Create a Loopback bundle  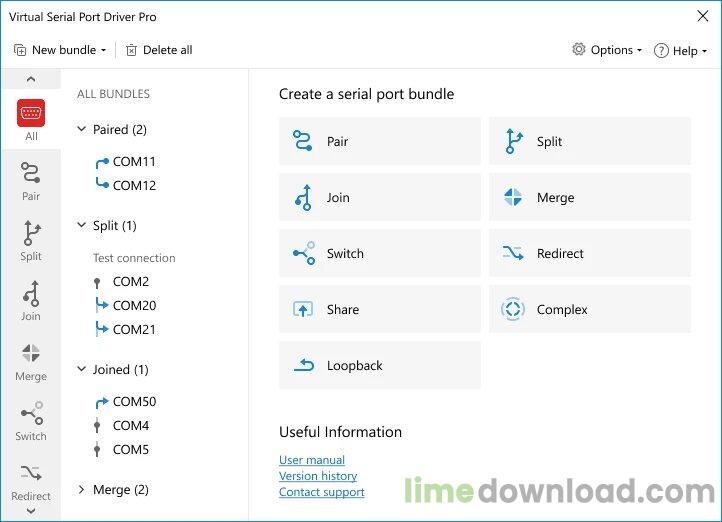point(380,365)
